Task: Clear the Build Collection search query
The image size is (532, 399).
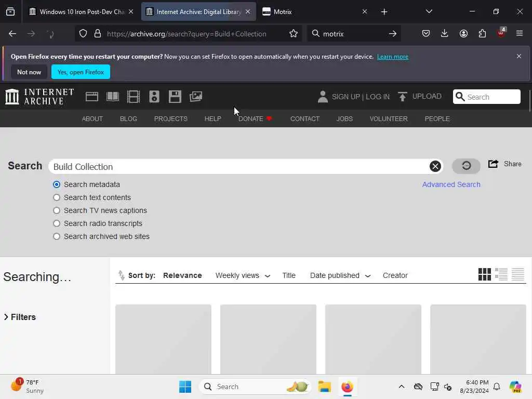Action: [x=435, y=166]
